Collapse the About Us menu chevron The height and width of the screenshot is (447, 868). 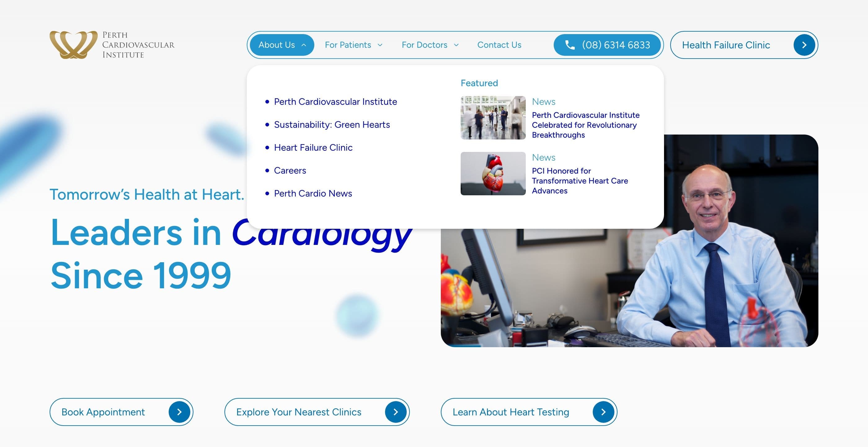point(303,45)
